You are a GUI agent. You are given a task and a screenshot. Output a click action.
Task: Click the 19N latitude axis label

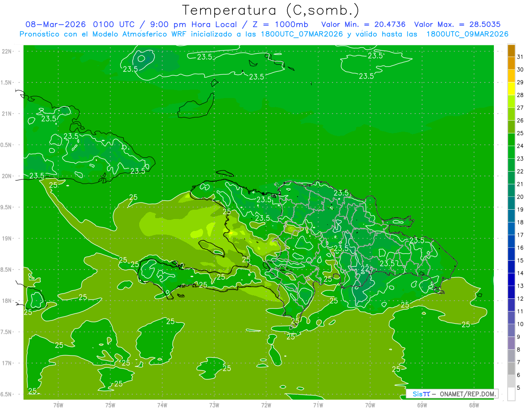(7, 238)
